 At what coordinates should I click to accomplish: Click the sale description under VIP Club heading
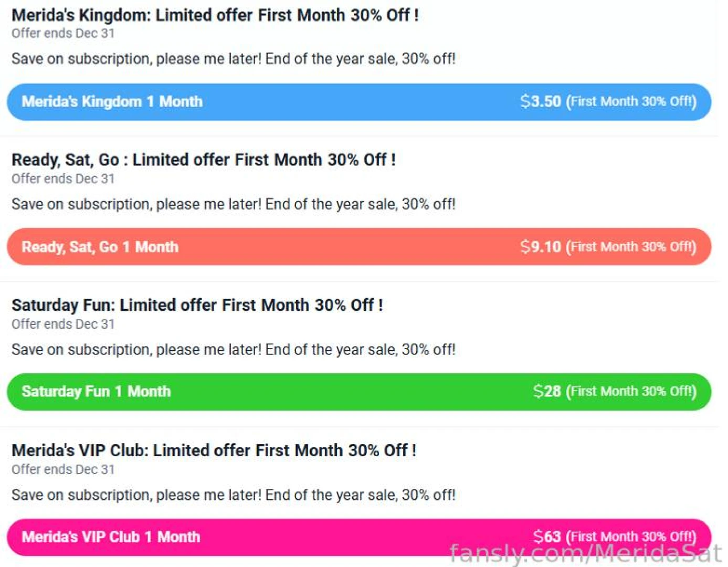coord(233,495)
